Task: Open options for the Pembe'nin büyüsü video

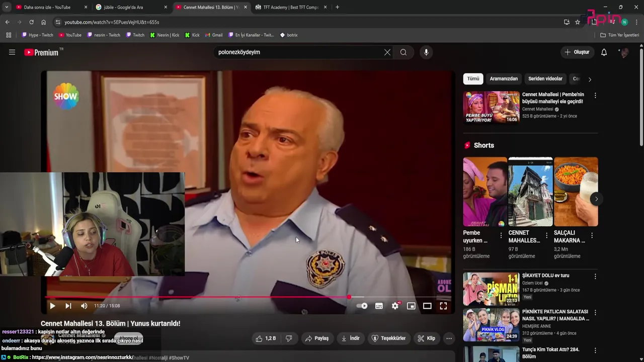Action: [x=595, y=96]
